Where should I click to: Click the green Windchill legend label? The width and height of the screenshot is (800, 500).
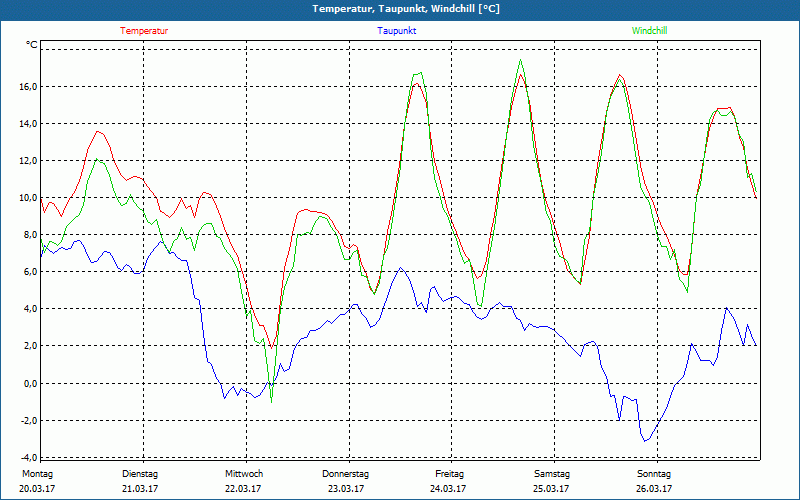point(649,31)
